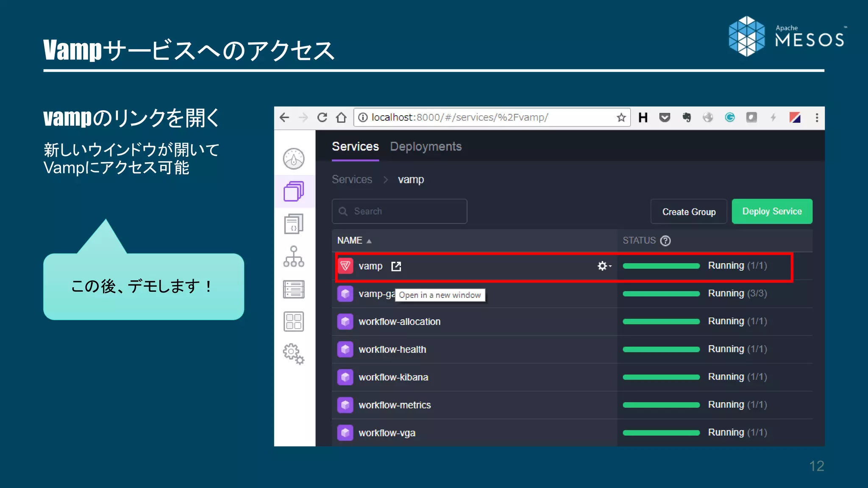Open the Networking tree sidebar icon
The width and height of the screenshot is (868, 488).
[x=294, y=256]
